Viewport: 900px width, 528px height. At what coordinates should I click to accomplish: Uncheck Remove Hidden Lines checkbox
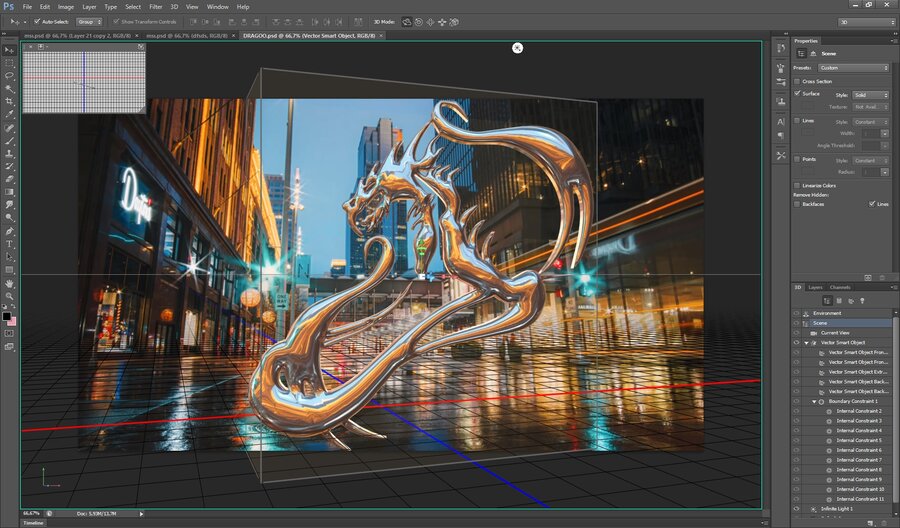(872, 204)
